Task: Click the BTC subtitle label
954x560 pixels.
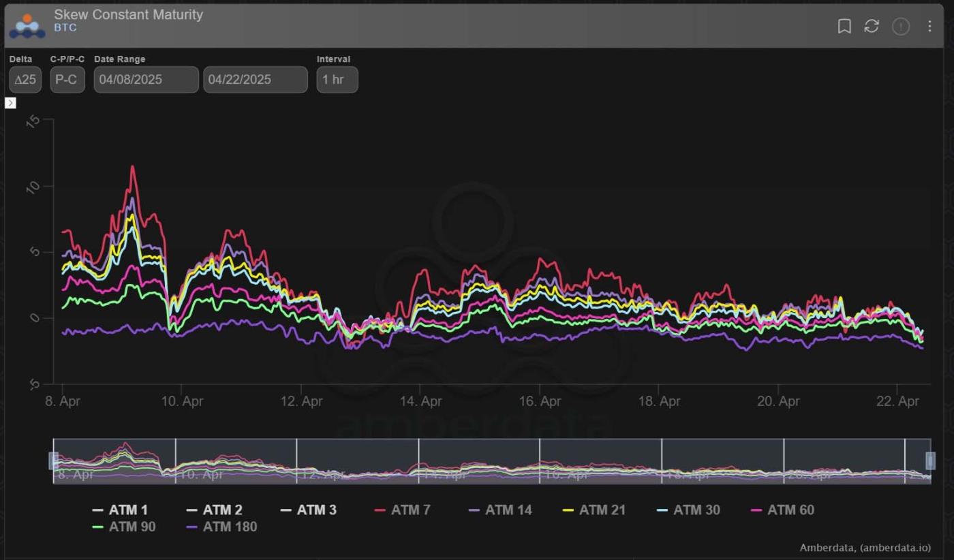Action: click(x=65, y=29)
